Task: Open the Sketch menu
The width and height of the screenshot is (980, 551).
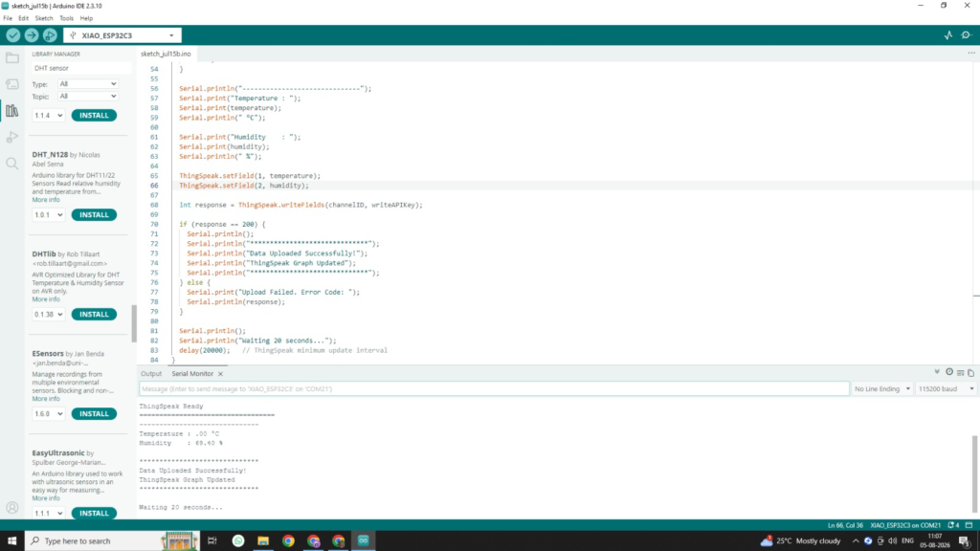Action: 44,18
